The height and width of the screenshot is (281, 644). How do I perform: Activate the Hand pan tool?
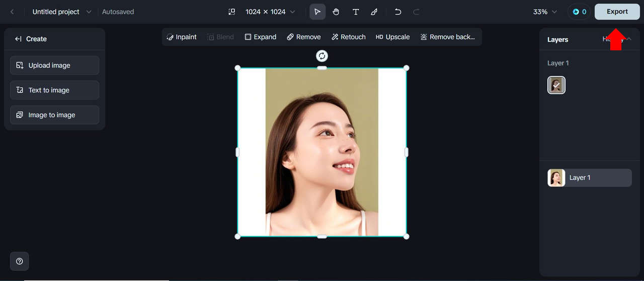[x=336, y=12]
